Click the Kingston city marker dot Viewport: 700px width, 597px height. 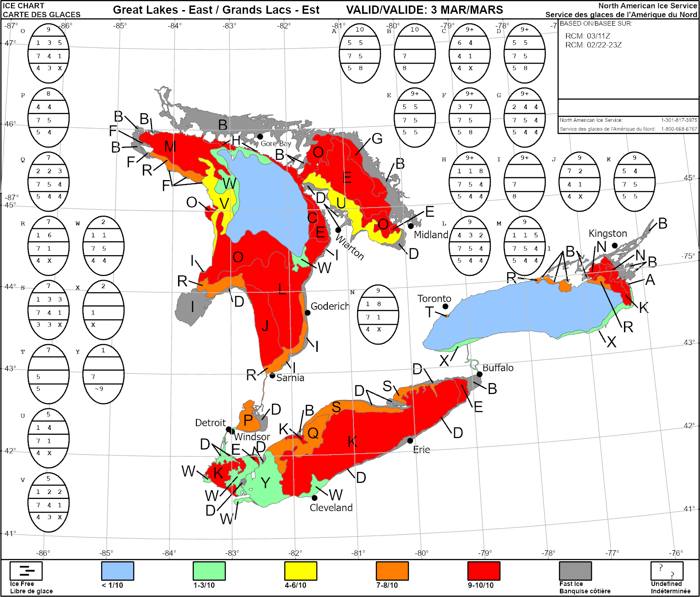point(615,246)
